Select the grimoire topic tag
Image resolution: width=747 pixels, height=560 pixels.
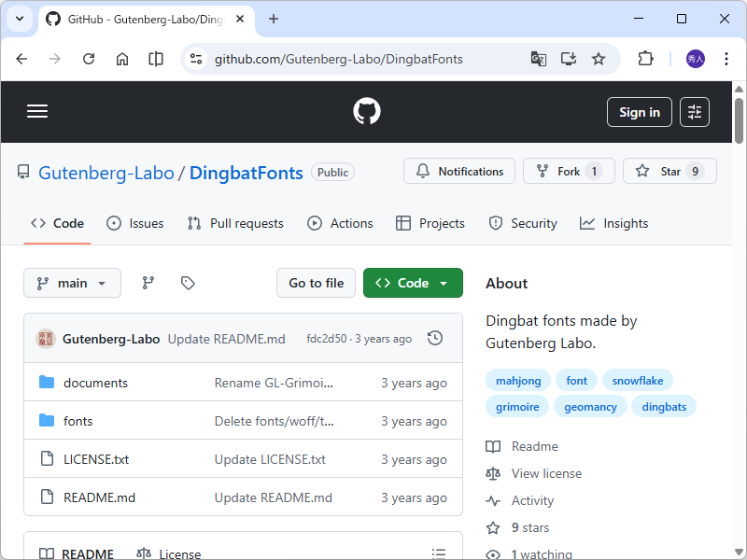(517, 407)
